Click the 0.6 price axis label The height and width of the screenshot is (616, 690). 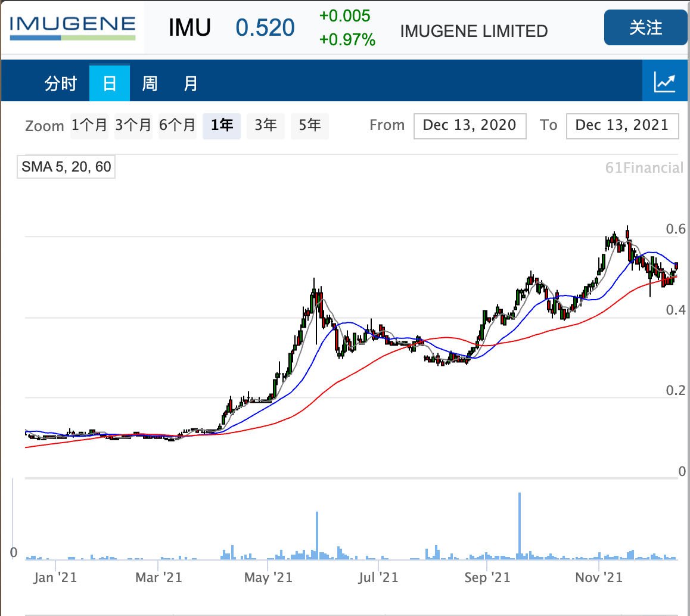tap(676, 229)
